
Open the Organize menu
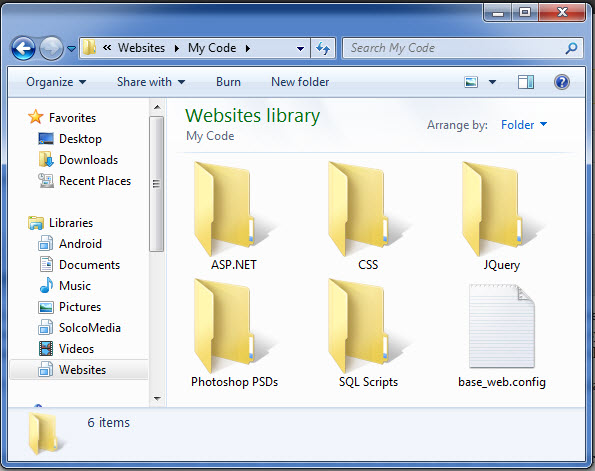point(56,82)
